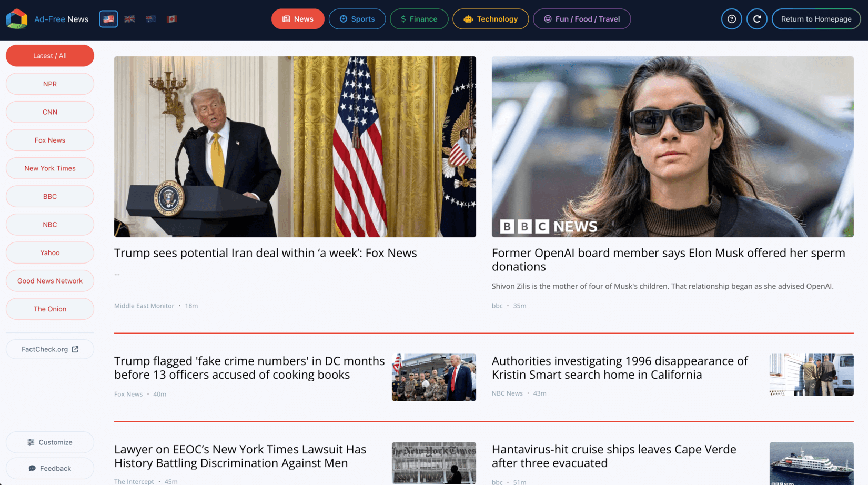Switch to the Technology tab

click(490, 19)
